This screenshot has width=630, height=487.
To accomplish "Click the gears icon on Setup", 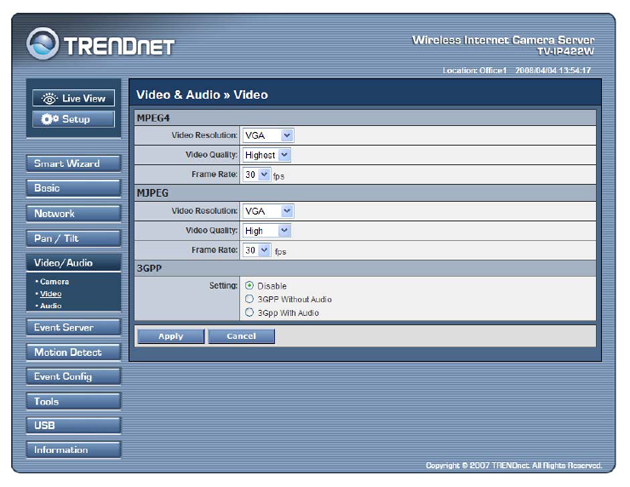I will coord(50,119).
